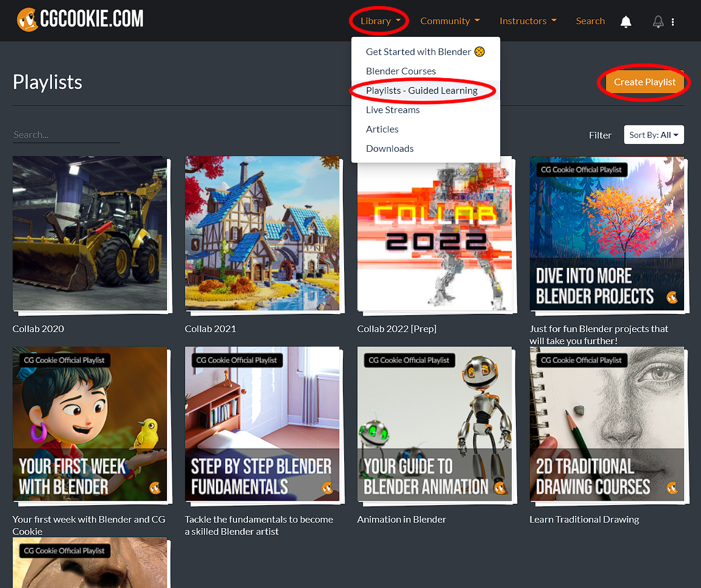Viewport: 701px width, 588px height.
Task: Click 'Tackle the fundamentals to become' description
Action: point(259,525)
